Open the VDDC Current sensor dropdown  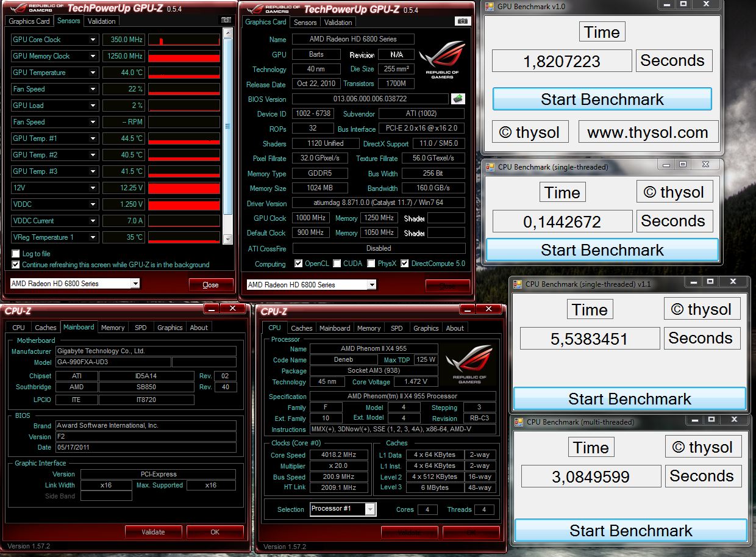[93, 221]
